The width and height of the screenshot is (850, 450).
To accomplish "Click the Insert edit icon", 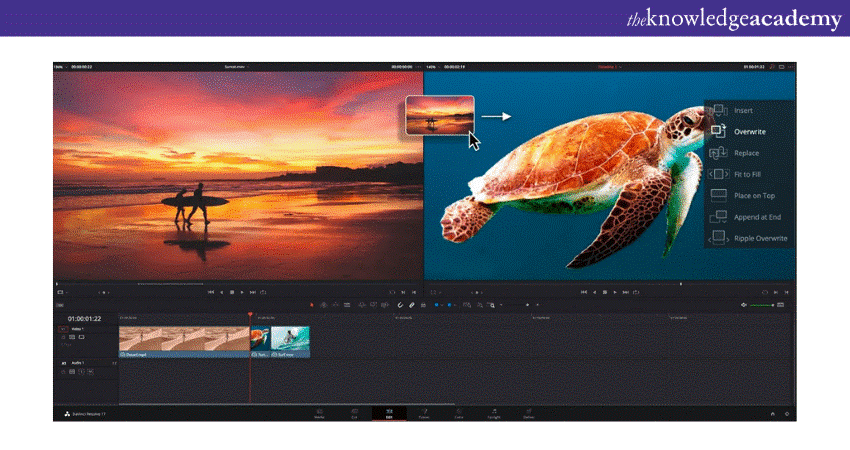I will coord(719,110).
